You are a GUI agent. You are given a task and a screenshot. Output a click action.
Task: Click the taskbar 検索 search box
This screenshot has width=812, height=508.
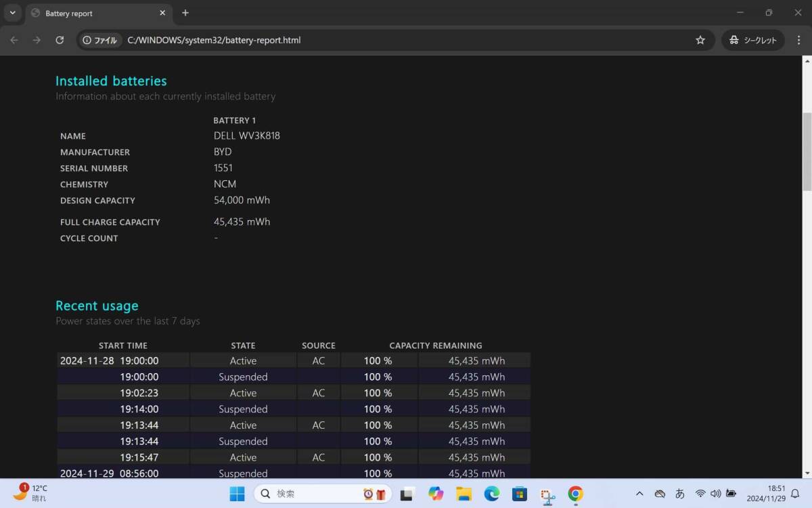click(x=323, y=494)
